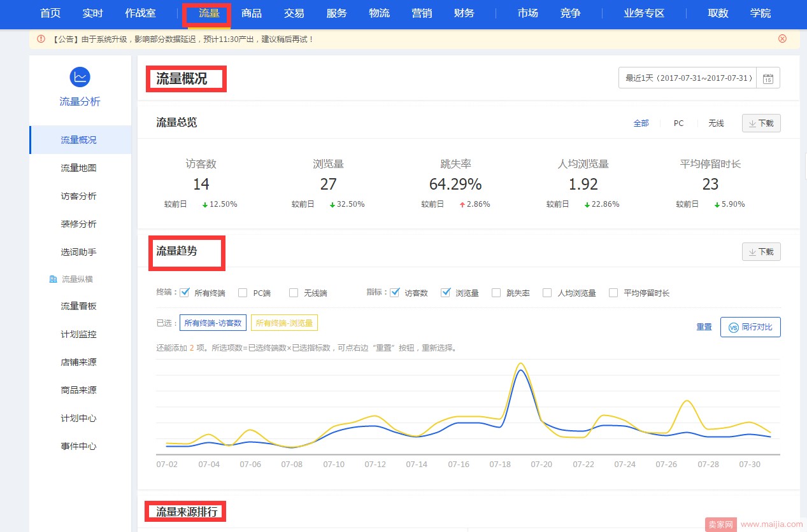Screen dimensions: 807x532
Task: Download the 流量趋势 data
Action: [761, 252]
